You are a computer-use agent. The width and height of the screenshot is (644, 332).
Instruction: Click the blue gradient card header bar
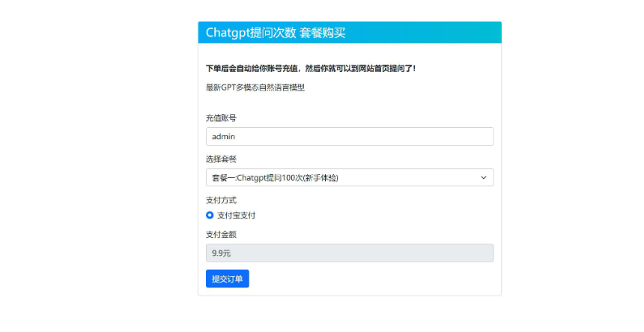pos(350,32)
